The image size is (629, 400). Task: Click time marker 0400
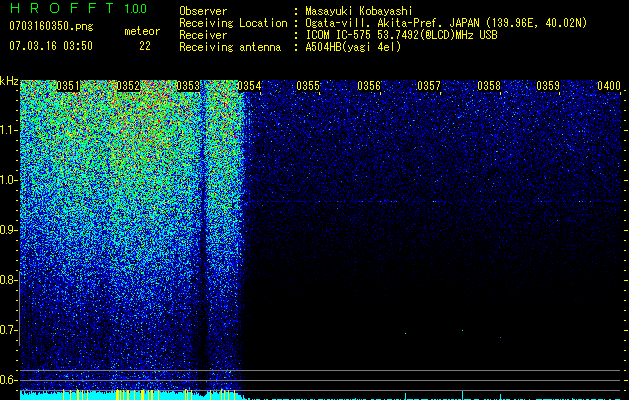609,86
